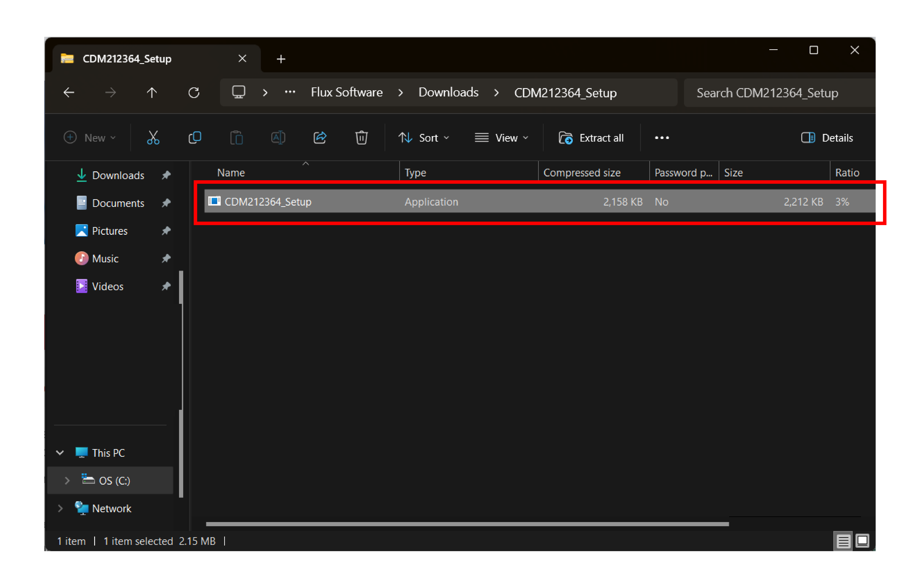Viewport: 920px width, 588px height.
Task: Click the Share icon
Action: [x=320, y=138]
